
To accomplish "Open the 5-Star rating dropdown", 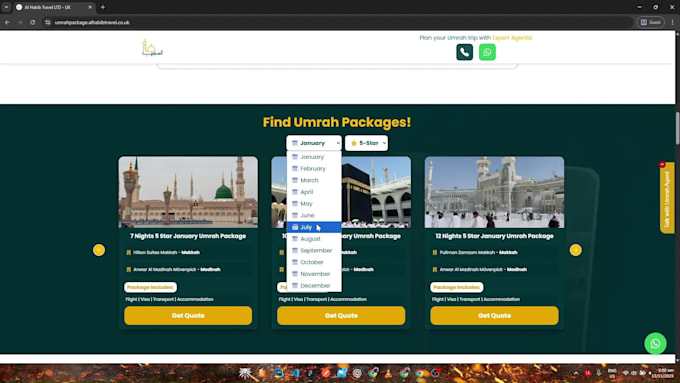I will click(x=366, y=143).
